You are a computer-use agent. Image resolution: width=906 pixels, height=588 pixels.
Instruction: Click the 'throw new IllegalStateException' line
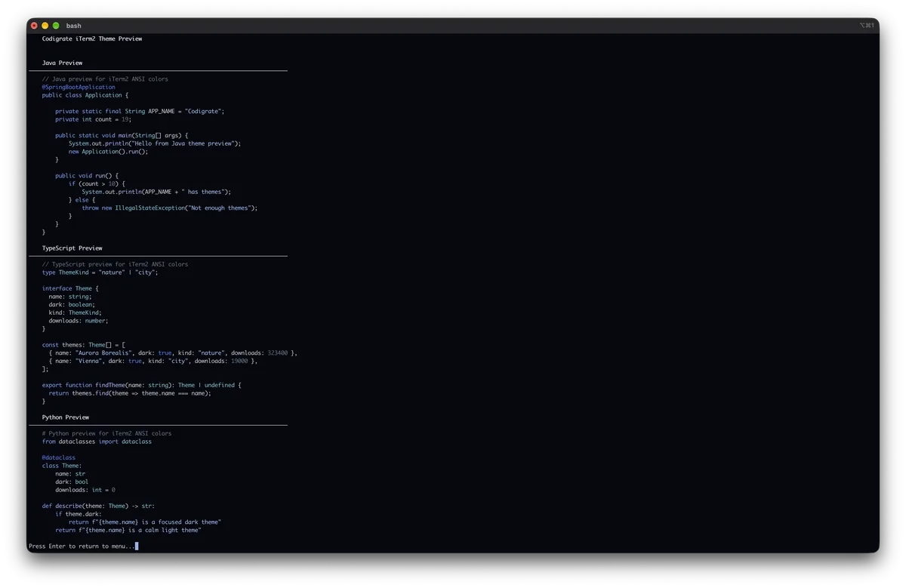pos(170,208)
